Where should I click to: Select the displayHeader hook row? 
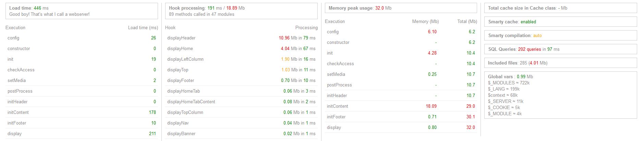241,38
